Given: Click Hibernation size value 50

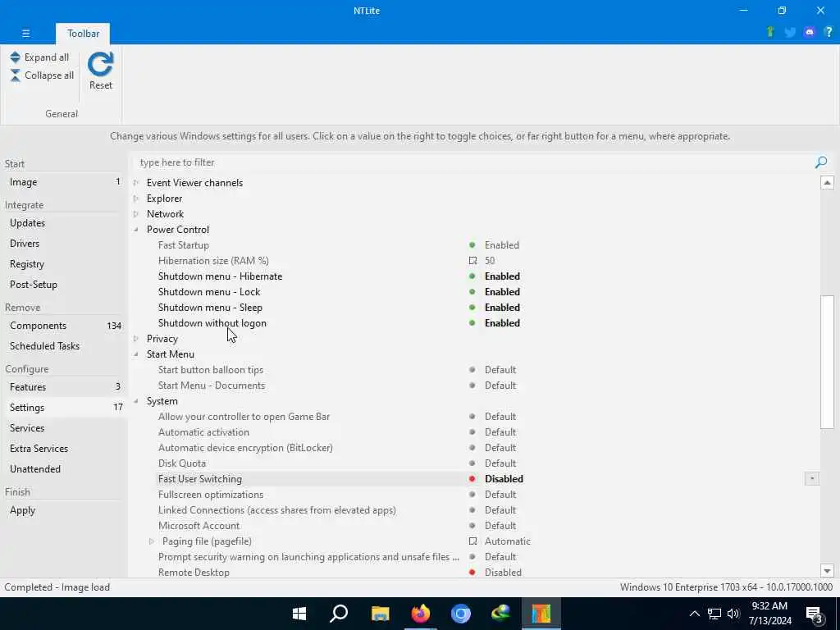Looking at the screenshot, I should click(489, 260).
